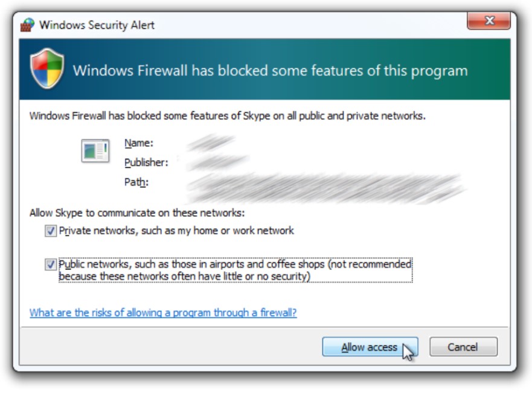This screenshot has width=532, height=395.
Task: Open the firewall risks help link
Action: tap(163, 313)
